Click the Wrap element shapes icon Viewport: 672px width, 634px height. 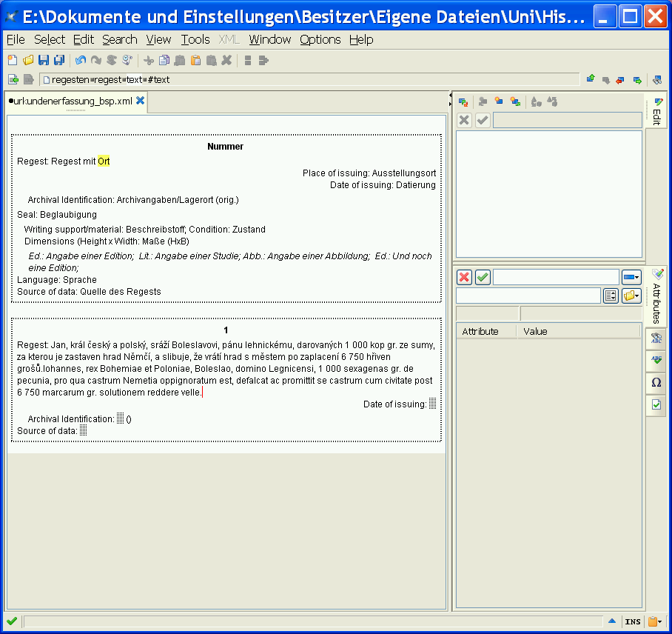pyautogui.click(x=552, y=101)
